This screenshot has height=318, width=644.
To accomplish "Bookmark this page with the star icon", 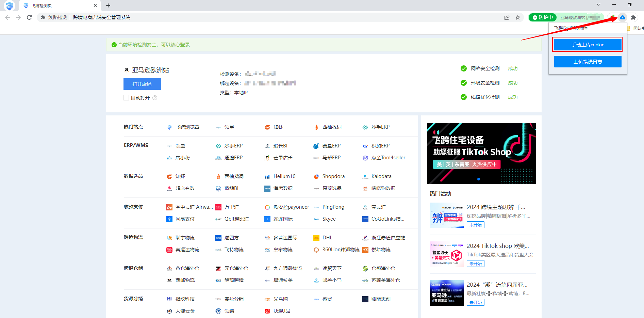I will click(x=518, y=17).
